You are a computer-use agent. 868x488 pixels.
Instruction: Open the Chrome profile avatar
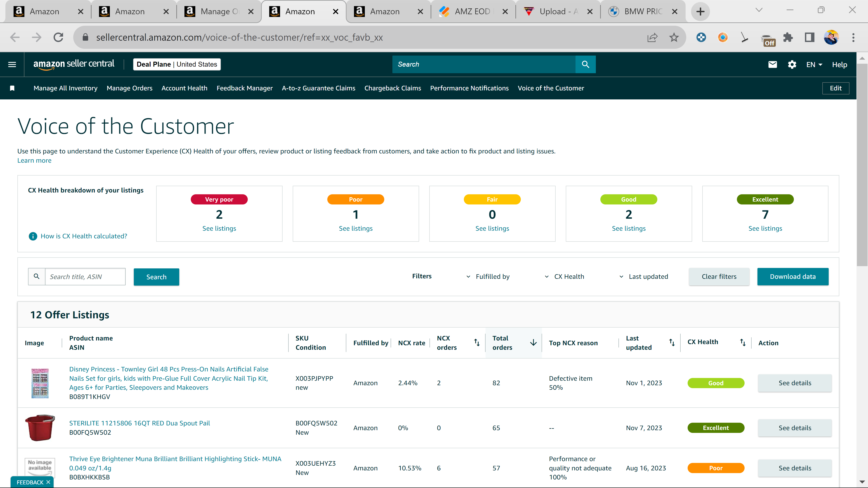coord(831,37)
